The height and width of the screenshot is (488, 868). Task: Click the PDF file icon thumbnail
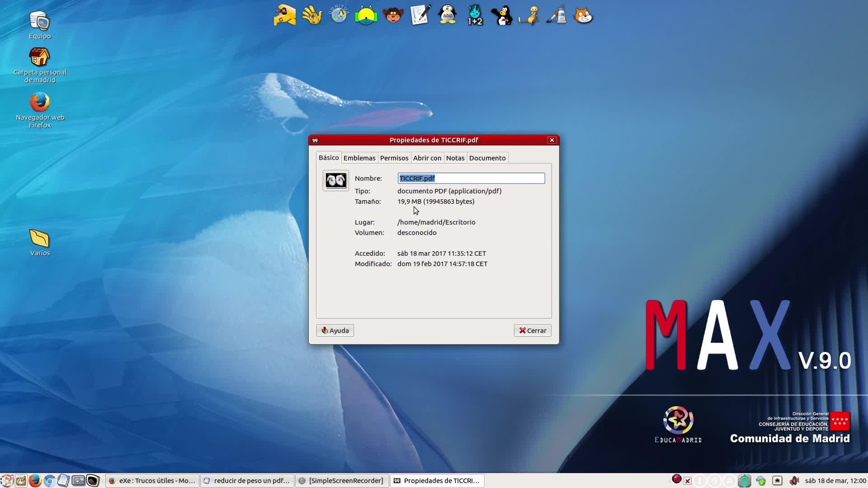click(335, 180)
